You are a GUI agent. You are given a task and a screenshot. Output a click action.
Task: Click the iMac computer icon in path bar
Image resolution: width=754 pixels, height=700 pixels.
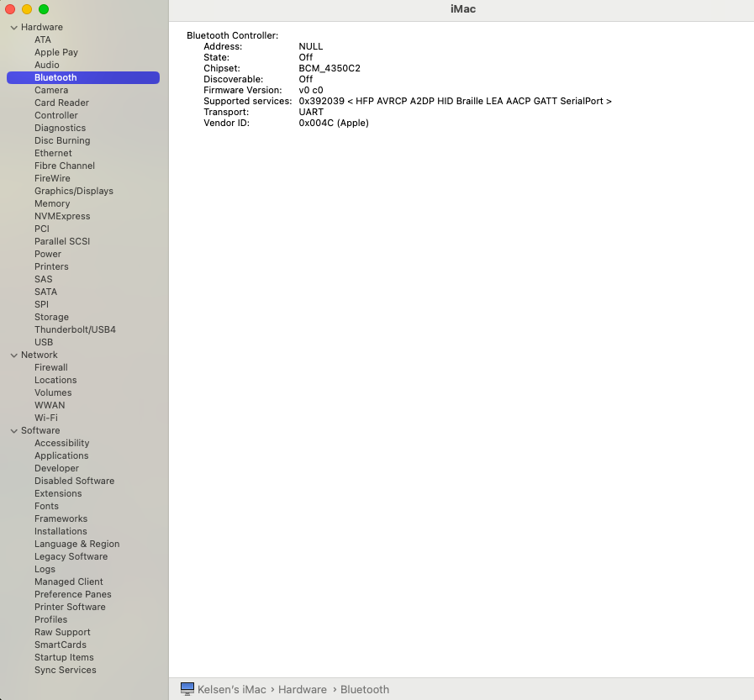[x=187, y=689]
